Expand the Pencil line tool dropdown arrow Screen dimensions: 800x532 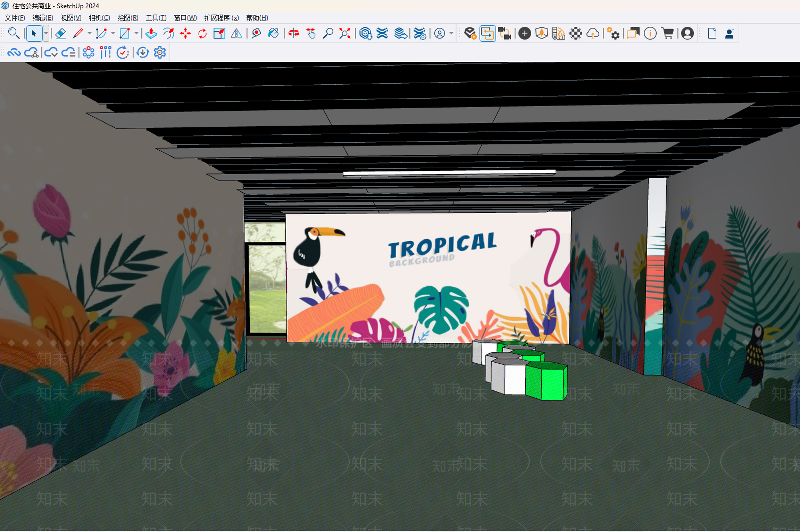pyautogui.click(x=89, y=33)
